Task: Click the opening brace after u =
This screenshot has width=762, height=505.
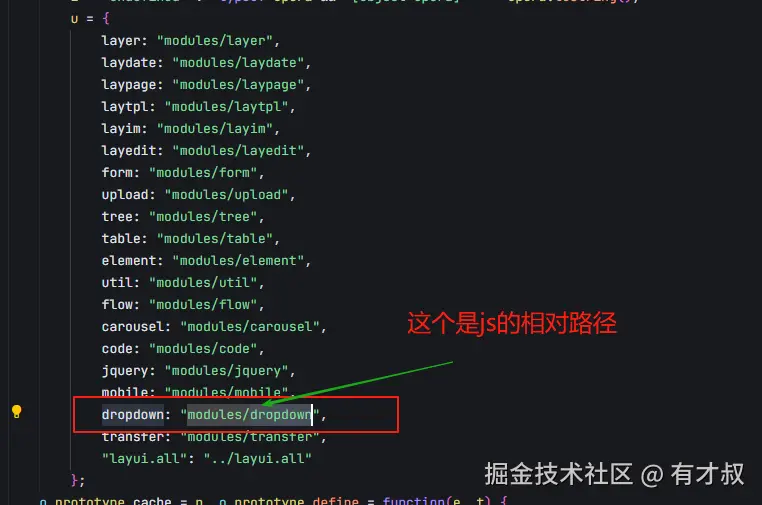Action: coord(106,19)
